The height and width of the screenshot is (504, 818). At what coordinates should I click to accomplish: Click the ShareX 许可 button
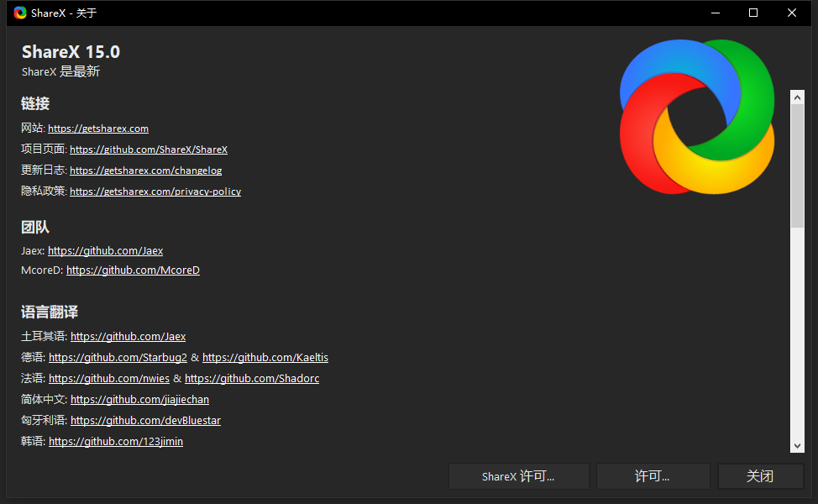tap(518, 475)
